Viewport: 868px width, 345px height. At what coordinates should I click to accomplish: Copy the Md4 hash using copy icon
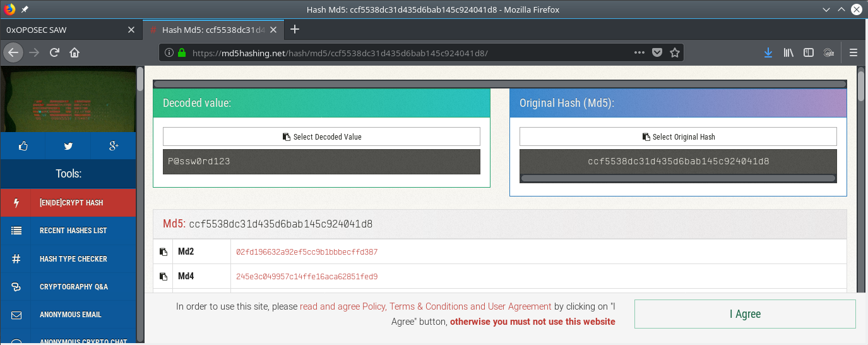click(x=163, y=277)
